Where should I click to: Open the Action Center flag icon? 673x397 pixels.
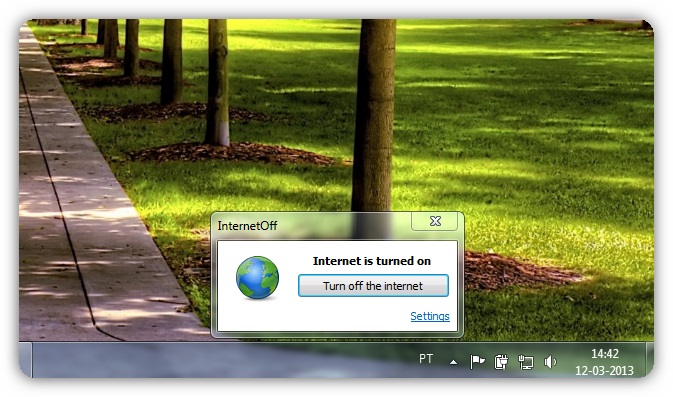point(477,361)
